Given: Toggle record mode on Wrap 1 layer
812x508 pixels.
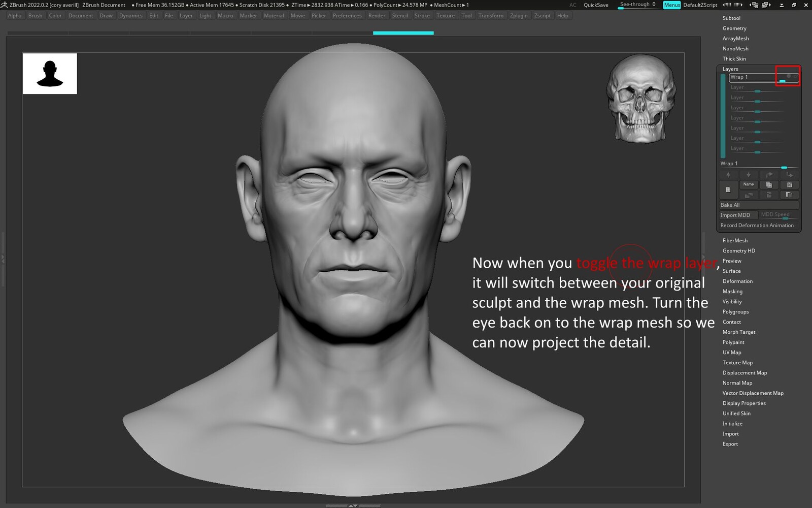Looking at the screenshot, I should tap(789, 77).
